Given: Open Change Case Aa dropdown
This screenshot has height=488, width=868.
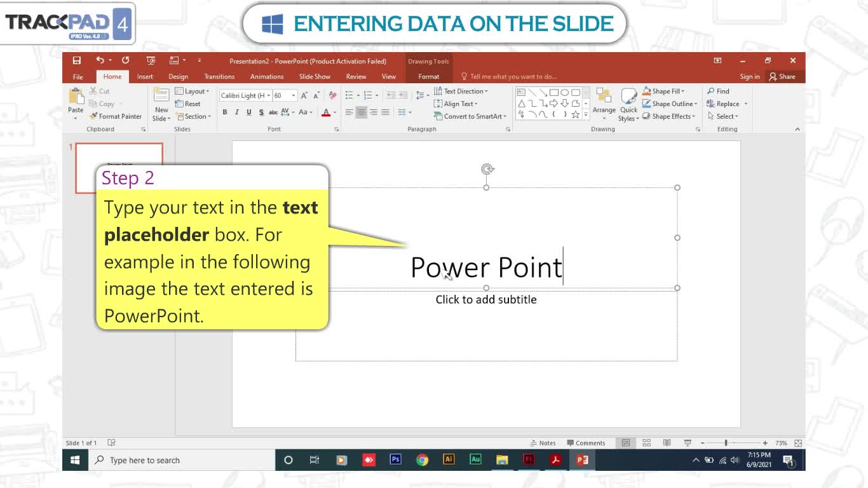Looking at the screenshot, I should pos(306,112).
